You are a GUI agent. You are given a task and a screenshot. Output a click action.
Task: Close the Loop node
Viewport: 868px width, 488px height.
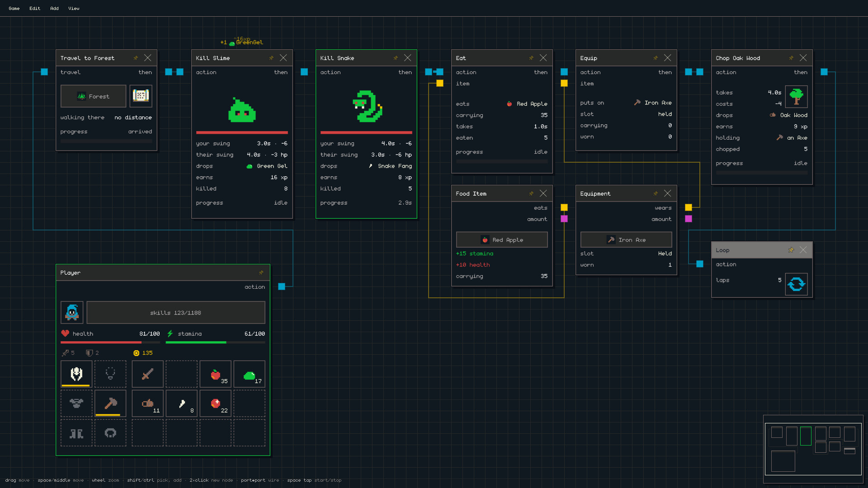[x=803, y=250]
